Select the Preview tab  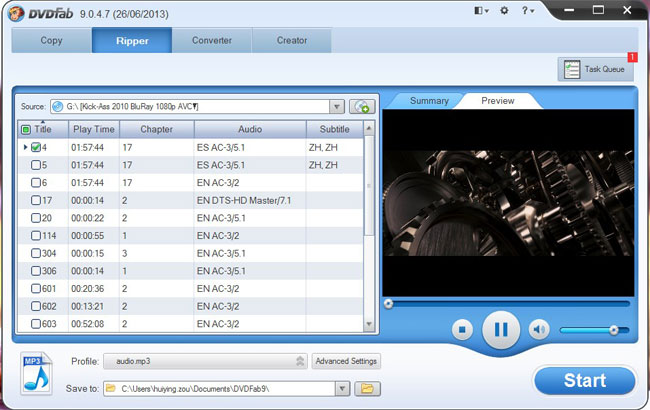click(497, 101)
